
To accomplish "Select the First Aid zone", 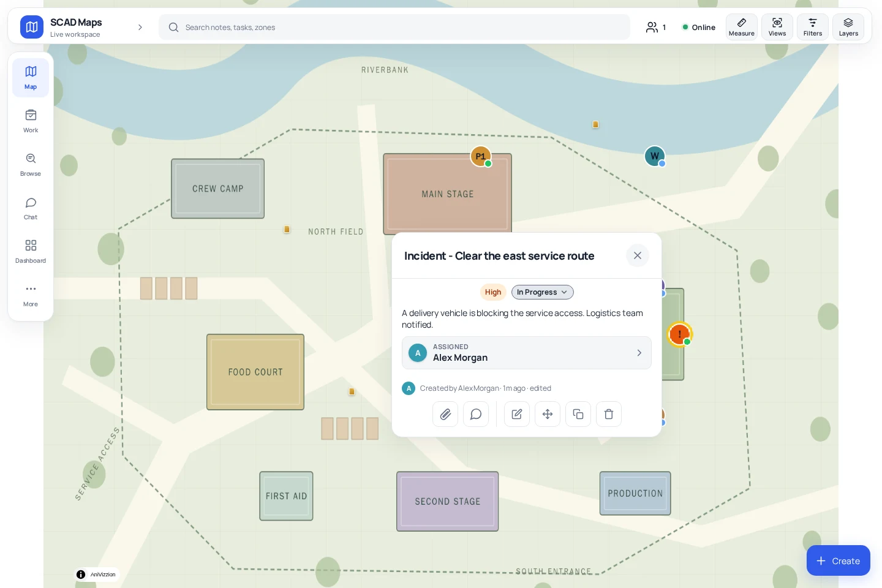I will click(286, 496).
